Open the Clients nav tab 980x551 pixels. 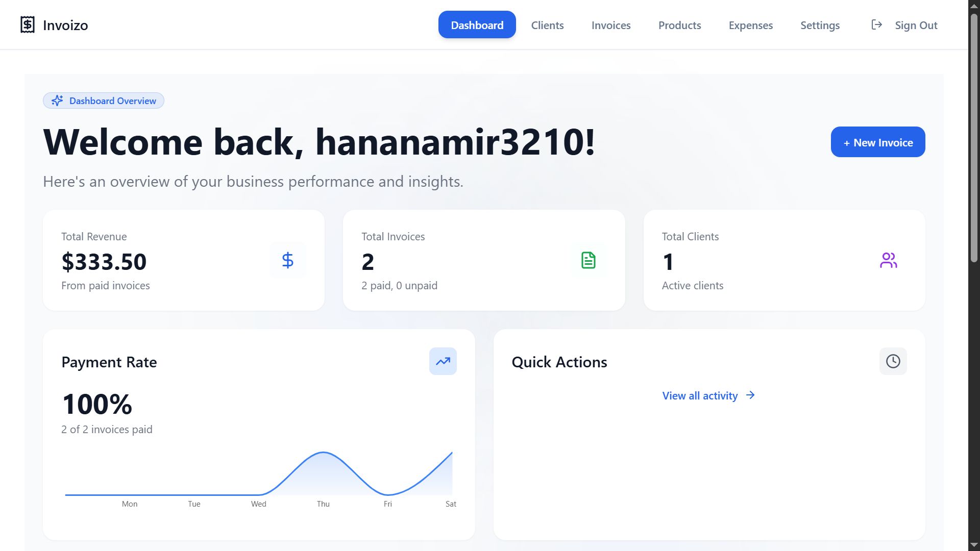tap(547, 25)
